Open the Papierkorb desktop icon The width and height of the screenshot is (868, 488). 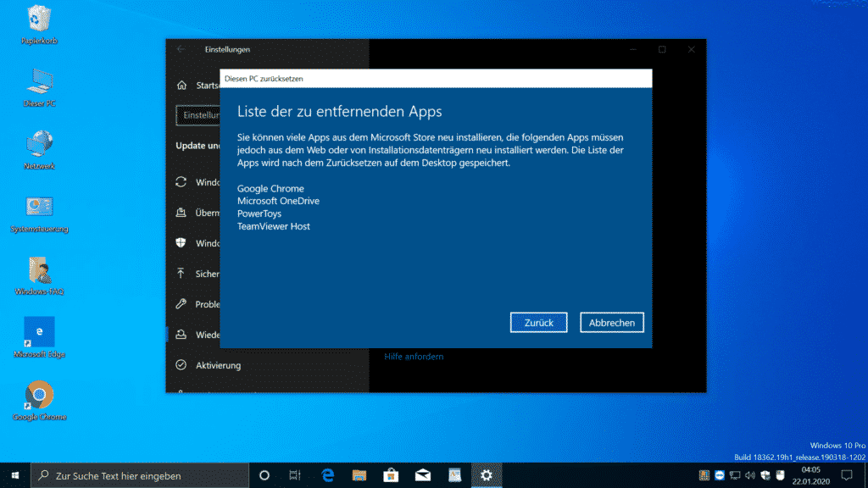39,25
